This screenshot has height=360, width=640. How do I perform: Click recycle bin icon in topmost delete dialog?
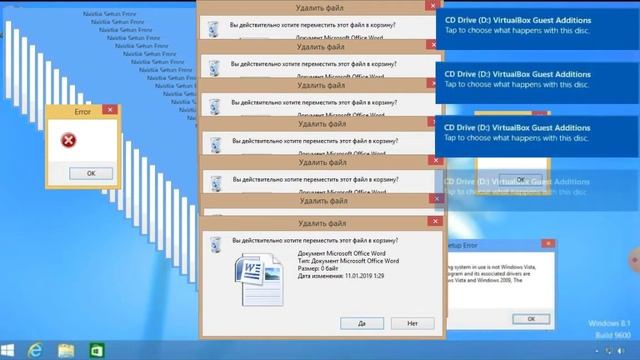coord(213,29)
